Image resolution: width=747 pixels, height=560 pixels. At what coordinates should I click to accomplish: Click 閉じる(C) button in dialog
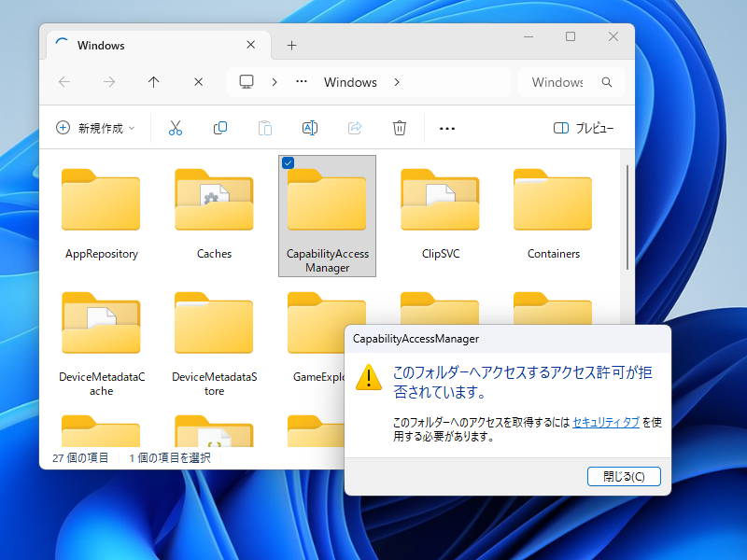pos(624,476)
